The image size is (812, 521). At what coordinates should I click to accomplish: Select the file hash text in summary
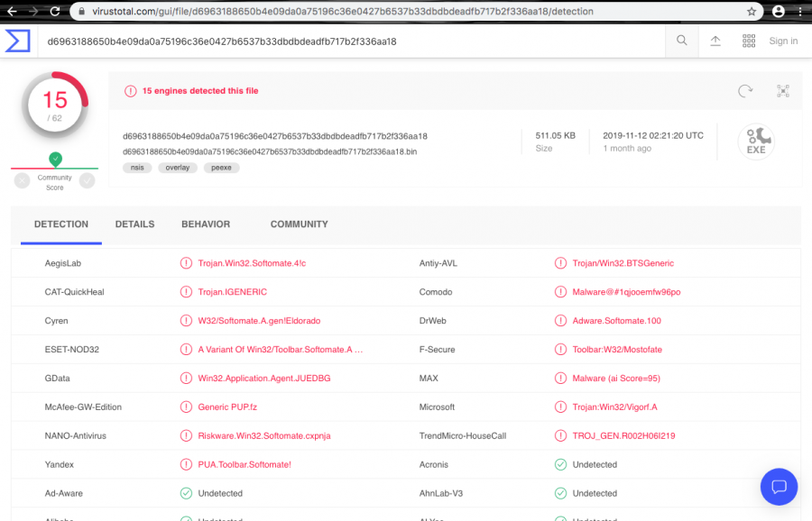click(x=275, y=136)
